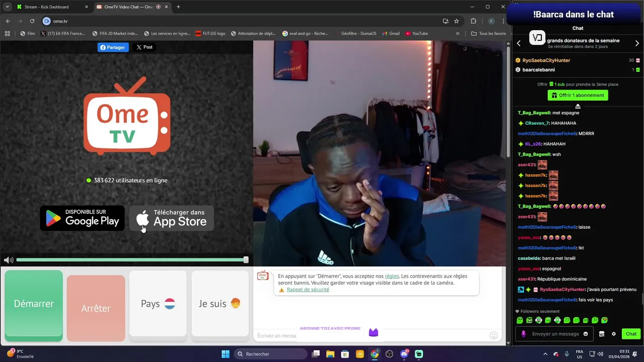The height and width of the screenshot is (362, 644).
Task: Open File Explorer from taskbar
Action: pyautogui.click(x=330, y=354)
